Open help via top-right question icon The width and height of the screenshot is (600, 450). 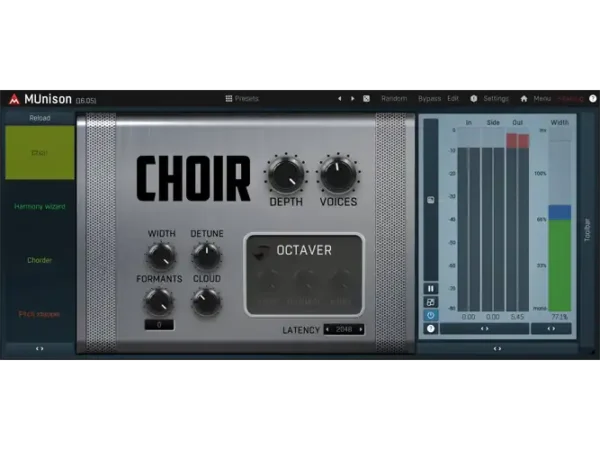point(593,99)
